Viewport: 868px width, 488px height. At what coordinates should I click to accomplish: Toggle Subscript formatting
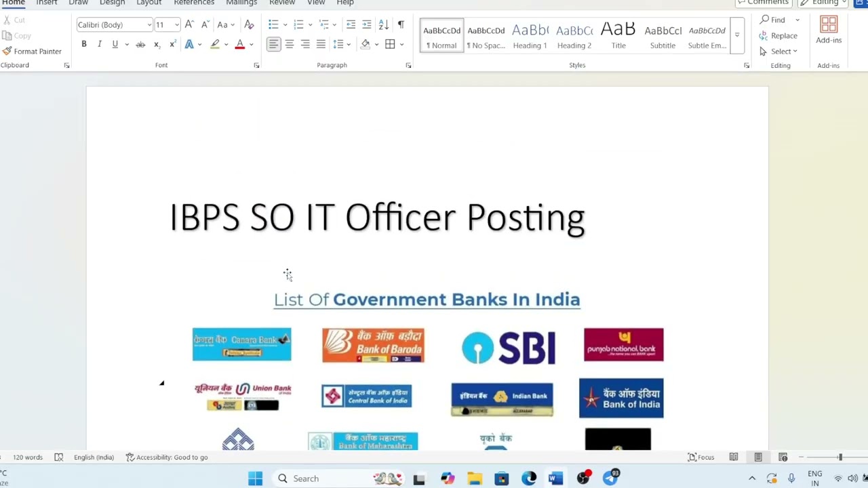coord(157,44)
